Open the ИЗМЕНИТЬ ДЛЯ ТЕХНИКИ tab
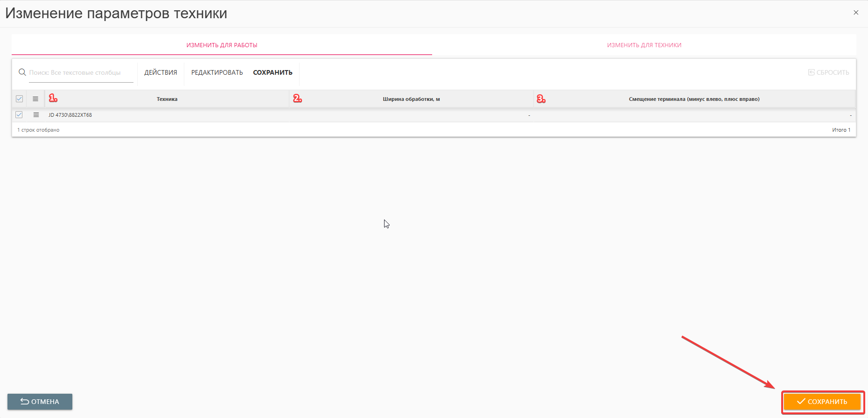 (x=644, y=45)
